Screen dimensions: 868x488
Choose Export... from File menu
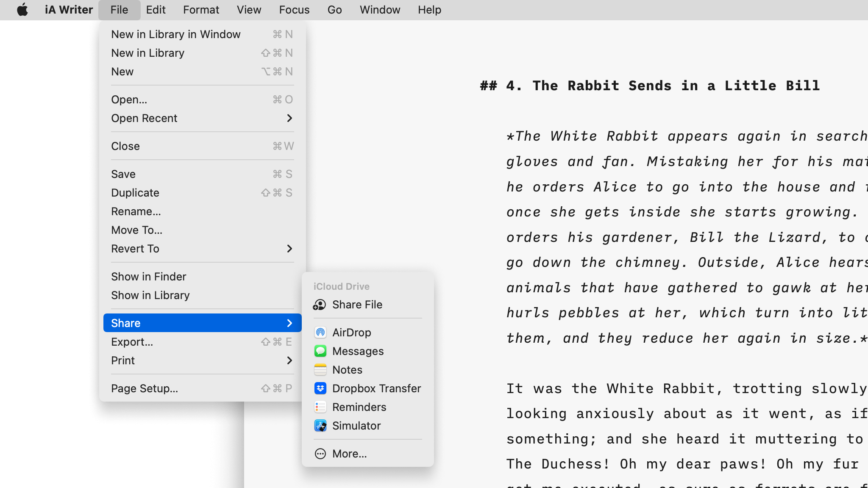coord(203,342)
